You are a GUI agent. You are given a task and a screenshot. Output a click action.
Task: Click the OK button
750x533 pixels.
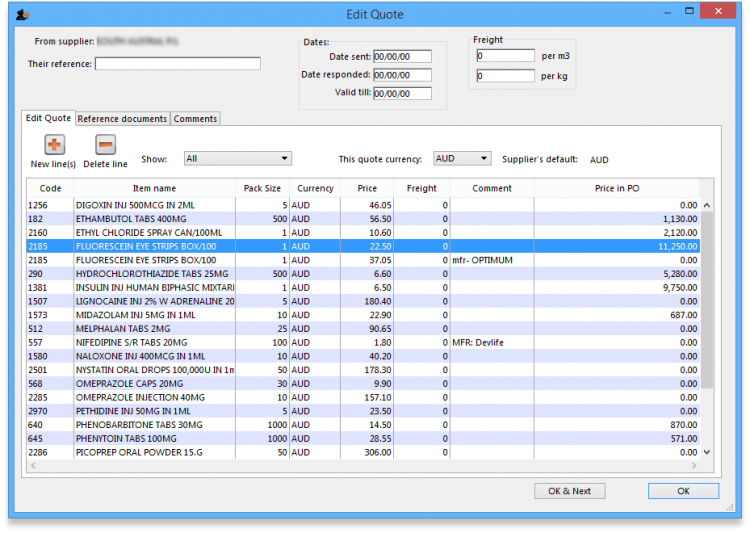(683, 491)
